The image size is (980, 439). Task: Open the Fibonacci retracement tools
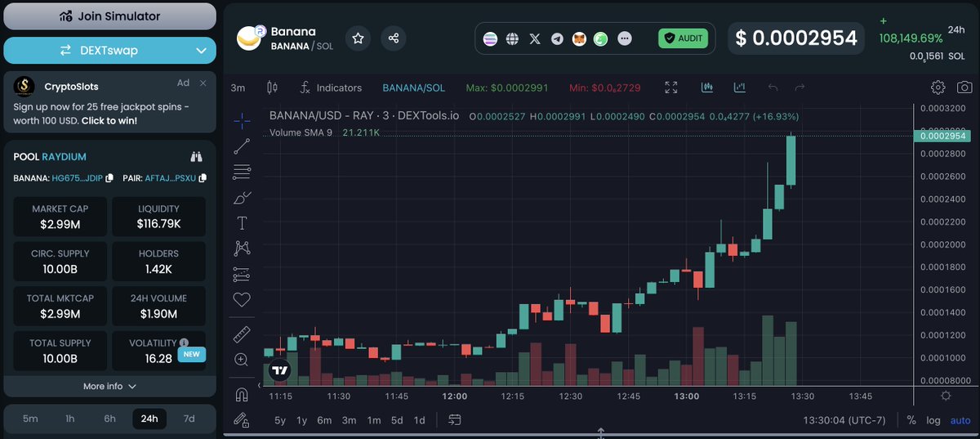(x=242, y=172)
